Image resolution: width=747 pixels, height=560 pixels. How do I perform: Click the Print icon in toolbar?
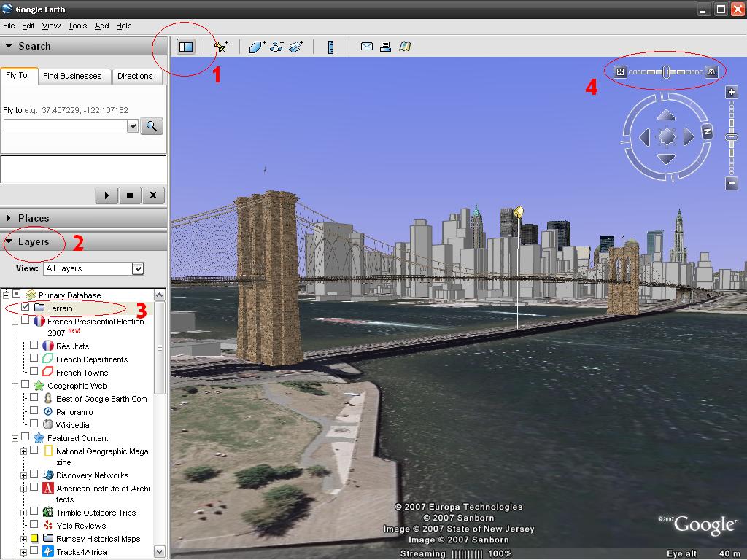click(x=385, y=46)
